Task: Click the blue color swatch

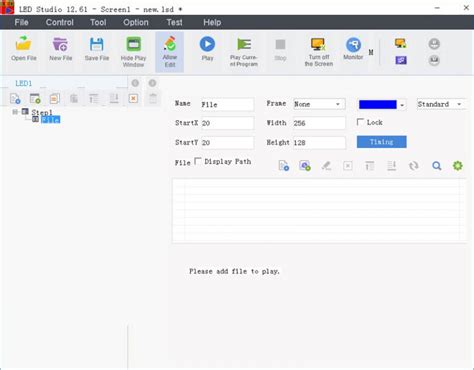Action: tap(377, 104)
